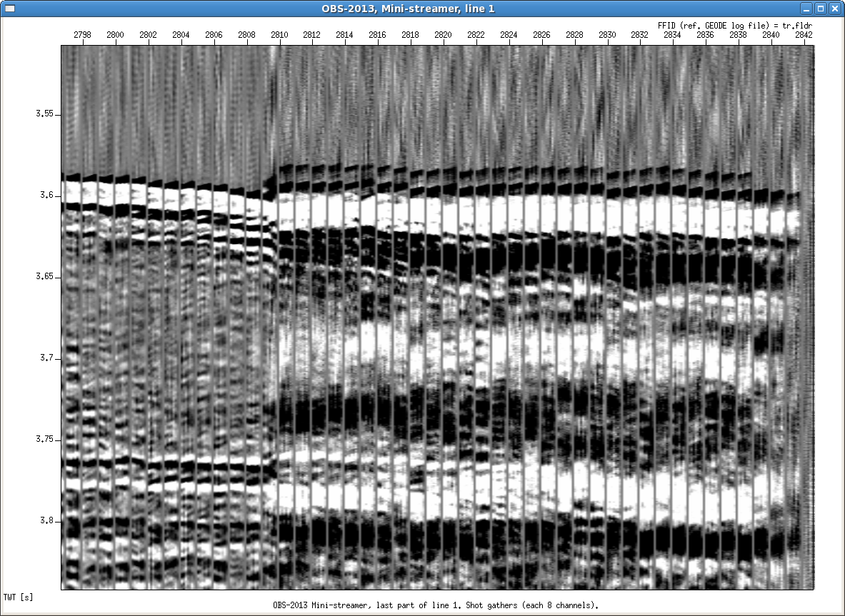Close the Mini-streamer line 1 window
Screen dimensions: 845x616
(x=835, y=8)
